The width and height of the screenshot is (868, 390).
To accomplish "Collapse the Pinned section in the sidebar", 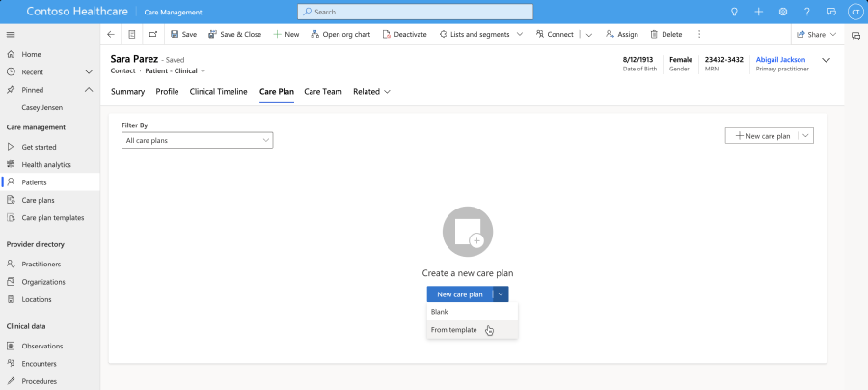I will [x=89, y=90].
